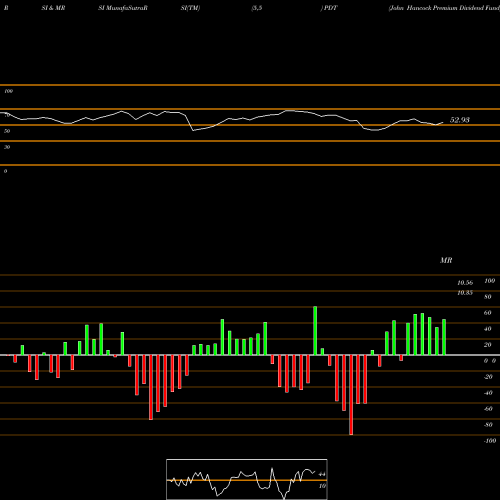Click the '-20' label on the MR axis
The width and height of the screenshot is (500, 500).
[488, 377]
